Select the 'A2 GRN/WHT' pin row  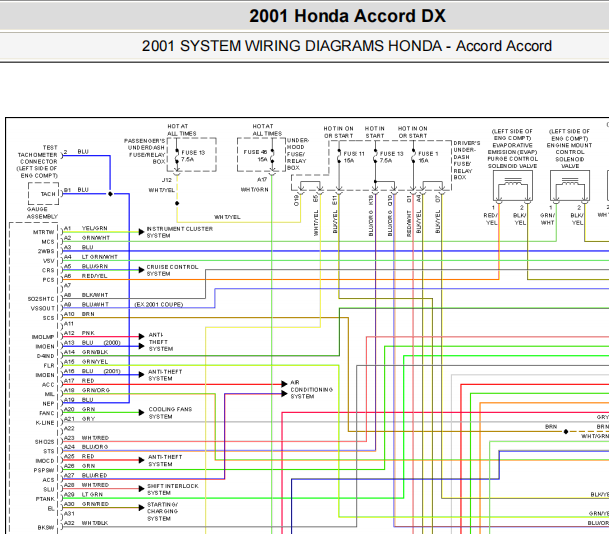(x=87, y=238)
